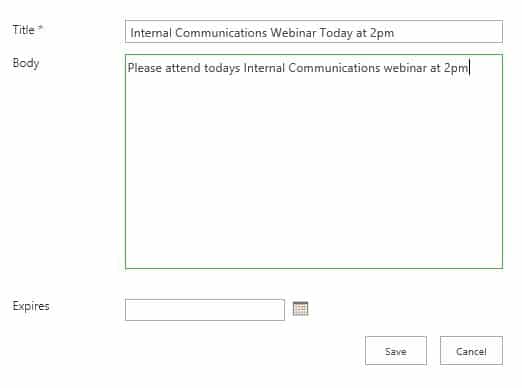Click the Expires label
522x388 pixels.
pyautogui.click(x=31, y=306)
